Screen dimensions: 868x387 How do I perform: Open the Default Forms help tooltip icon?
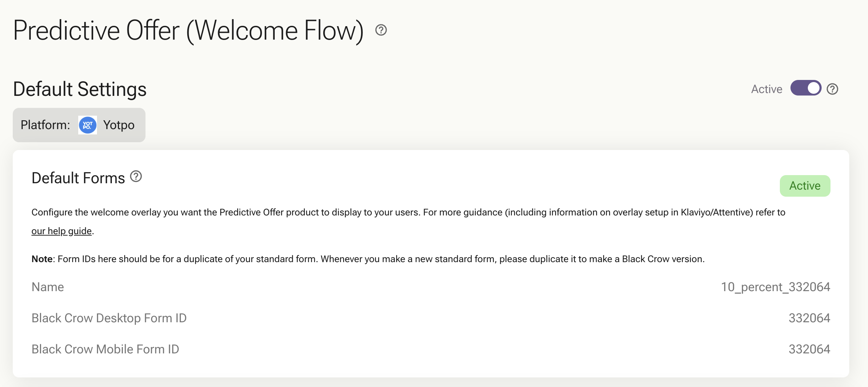coord(136,176)
